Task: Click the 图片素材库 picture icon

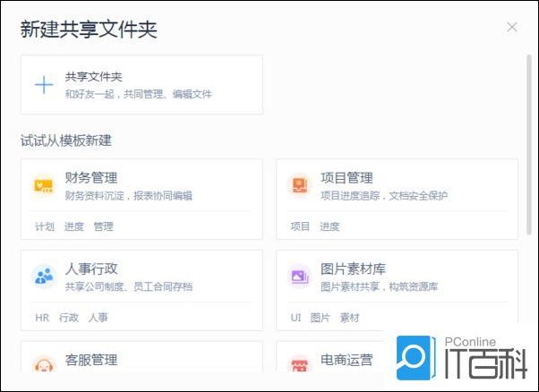Action: 299,277
